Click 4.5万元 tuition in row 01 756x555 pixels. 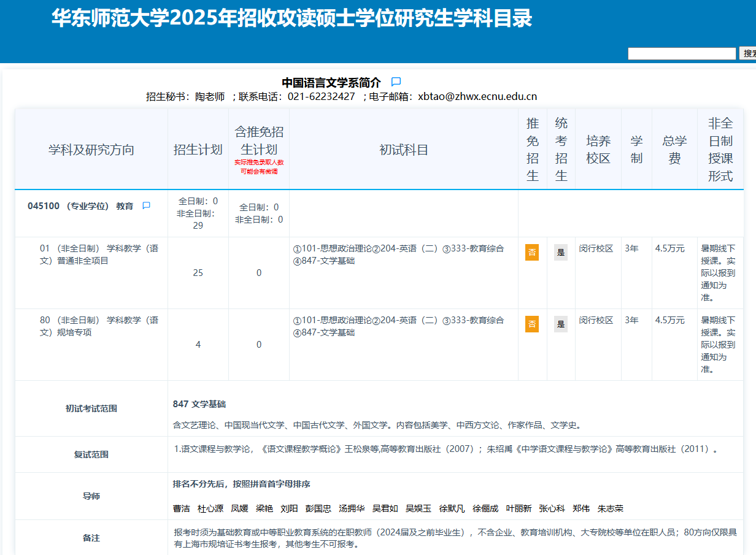tap(670, 249)
